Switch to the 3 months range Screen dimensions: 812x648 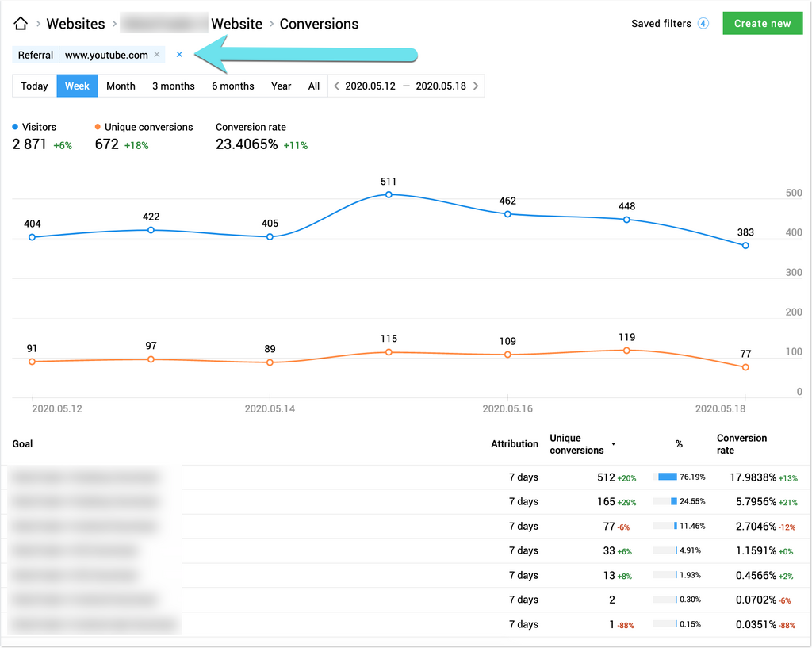173,86
